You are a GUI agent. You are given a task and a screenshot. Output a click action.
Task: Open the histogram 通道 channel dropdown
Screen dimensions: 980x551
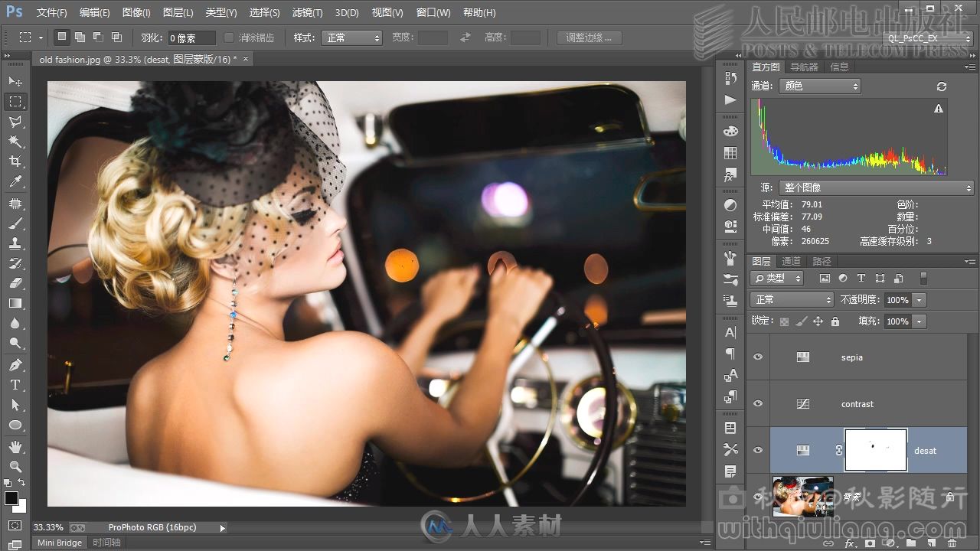(819, 86)
